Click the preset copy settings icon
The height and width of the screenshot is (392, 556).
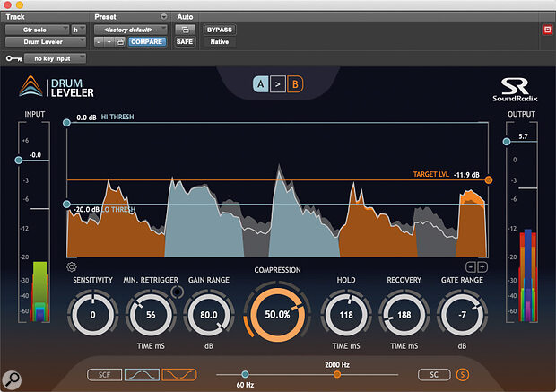[x=120, y=42]
